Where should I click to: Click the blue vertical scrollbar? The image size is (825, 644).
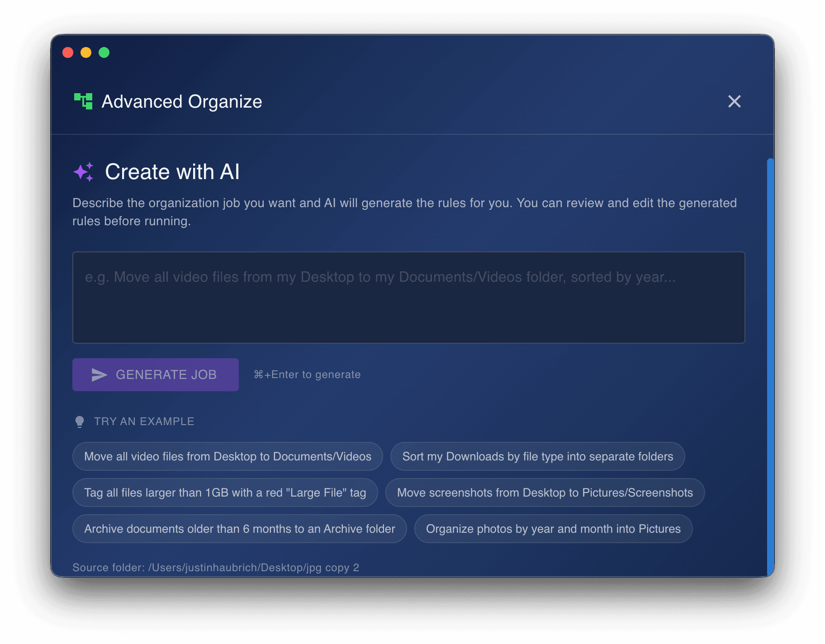(x=770, y=362)
